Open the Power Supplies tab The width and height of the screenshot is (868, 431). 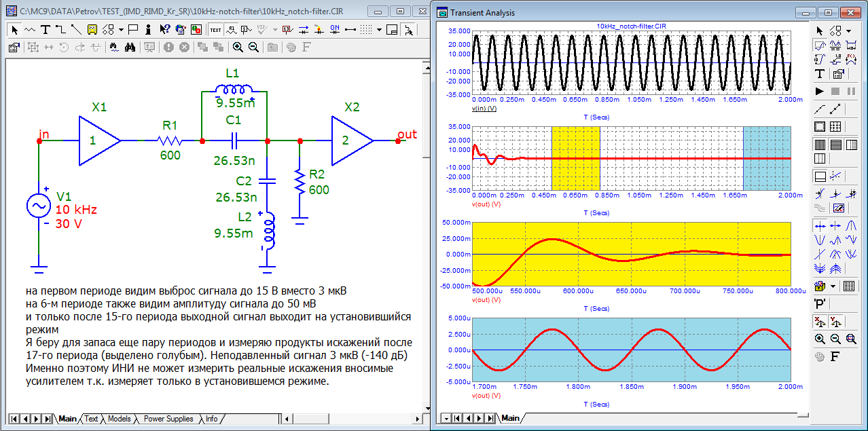point(168,419)
